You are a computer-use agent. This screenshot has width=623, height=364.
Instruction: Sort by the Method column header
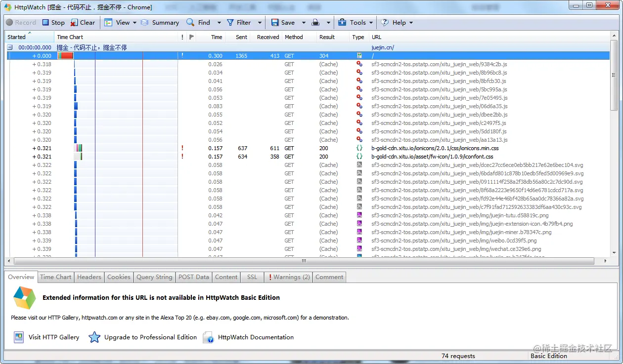coord(299,37)
